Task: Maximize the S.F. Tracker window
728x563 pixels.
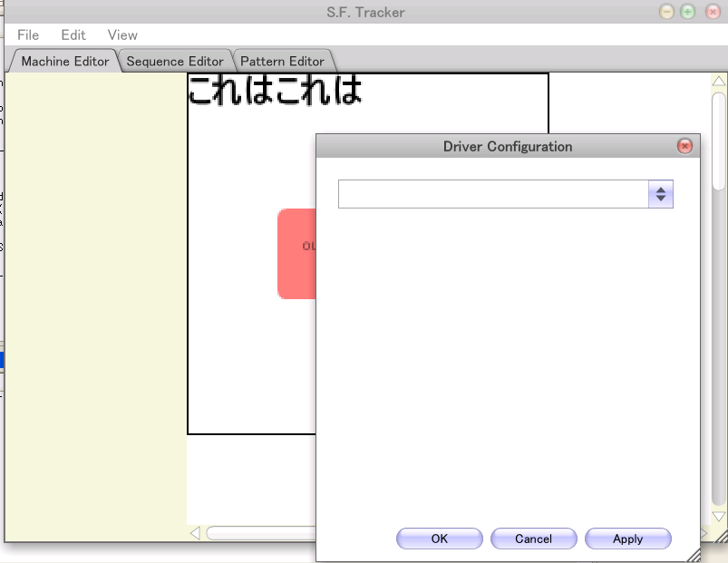Action: (x=688, y=12)
